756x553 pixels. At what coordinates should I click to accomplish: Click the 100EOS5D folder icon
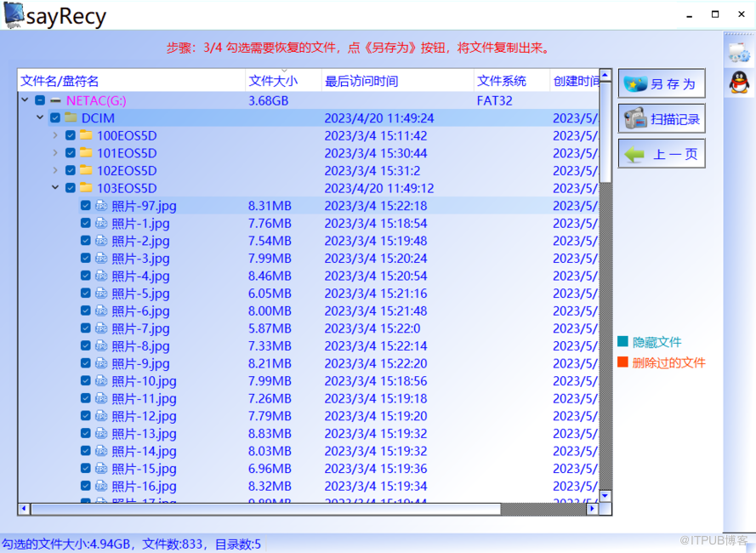[86, 135]
